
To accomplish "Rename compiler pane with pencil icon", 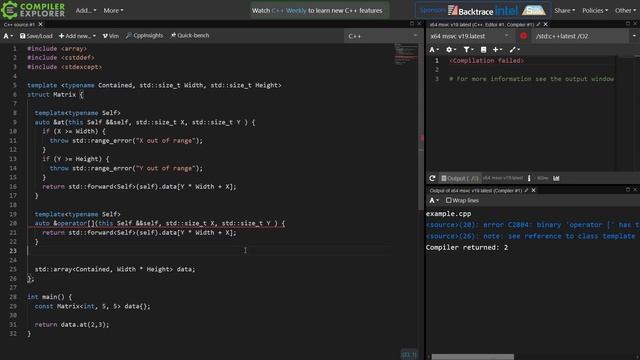I will tap(538, 24).
